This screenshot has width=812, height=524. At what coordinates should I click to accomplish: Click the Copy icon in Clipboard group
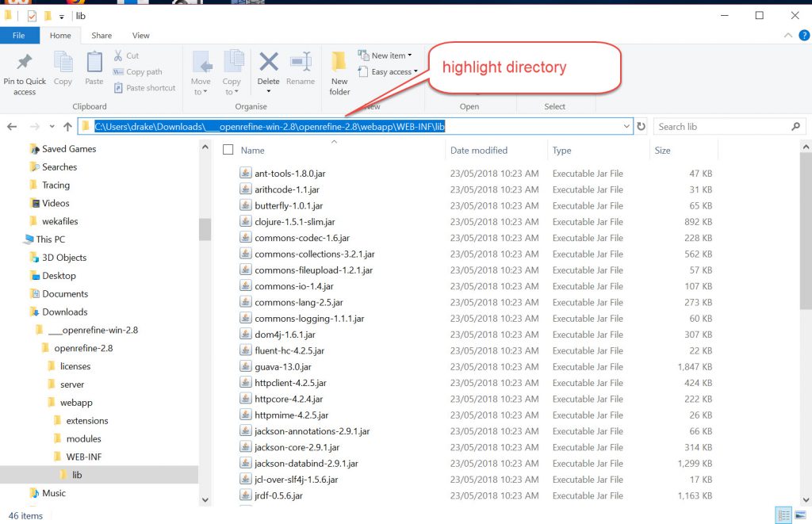point(63,64)
